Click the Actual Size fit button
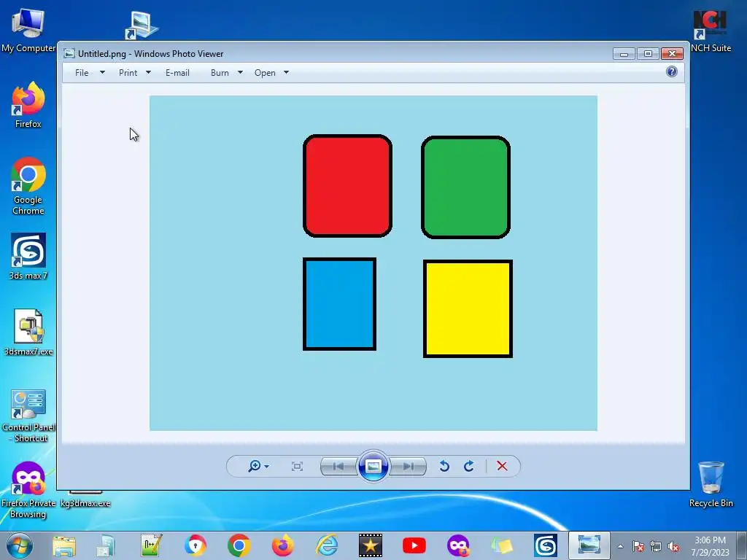The width and height of the screenshot is (747, 560). point(298,466)
